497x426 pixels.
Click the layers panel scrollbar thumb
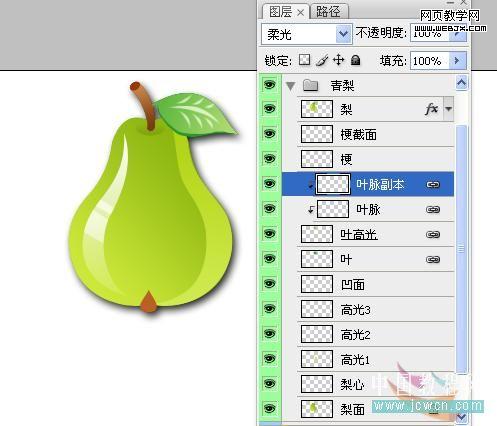click(461, 249)
